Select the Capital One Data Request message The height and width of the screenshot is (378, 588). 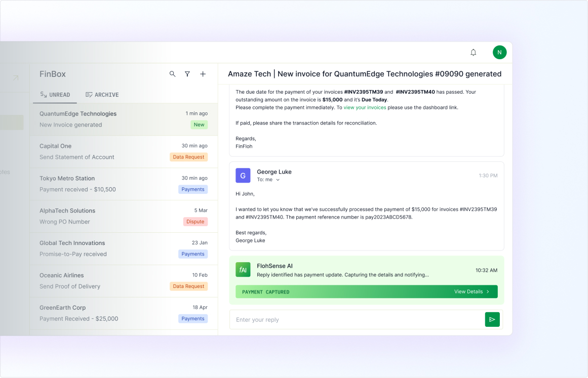[124, 152]
